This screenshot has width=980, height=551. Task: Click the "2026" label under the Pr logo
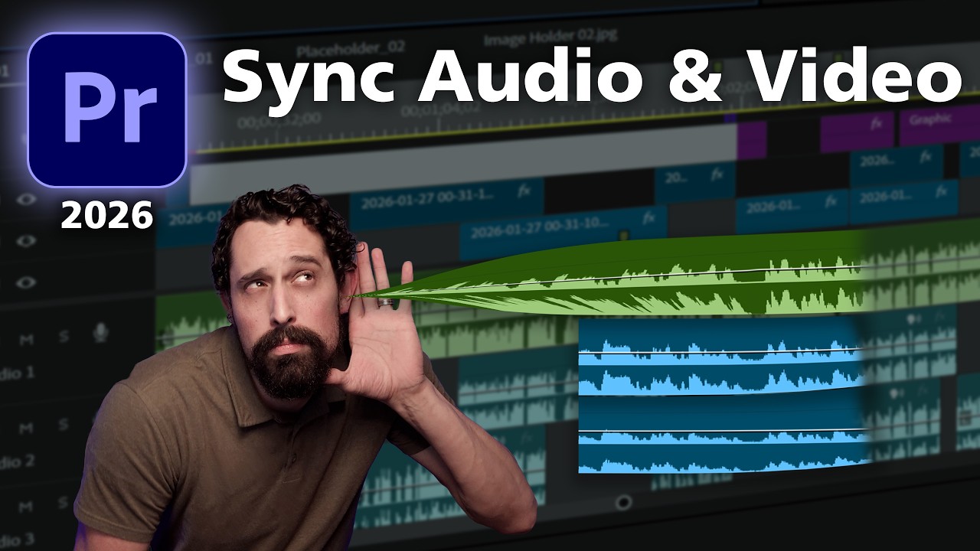pos(107,217)
